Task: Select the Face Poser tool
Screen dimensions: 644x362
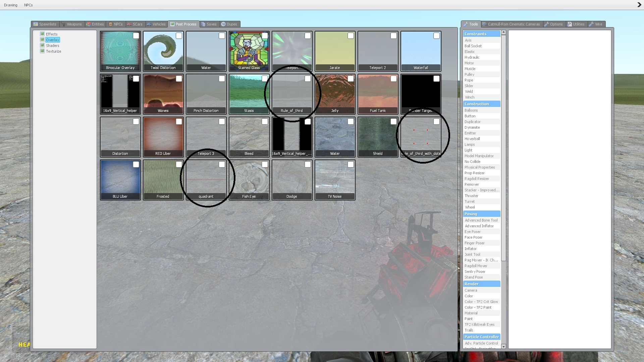Action: tap(473, 237)
